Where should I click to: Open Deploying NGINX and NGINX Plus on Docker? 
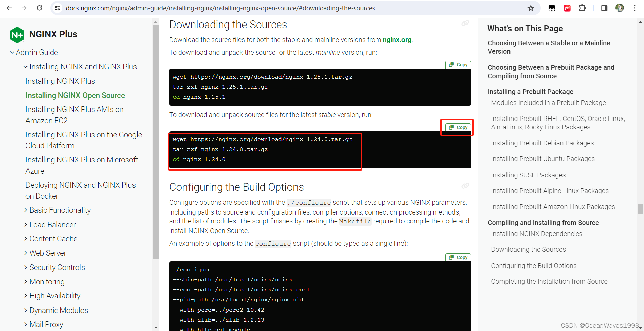coord(80,190)
